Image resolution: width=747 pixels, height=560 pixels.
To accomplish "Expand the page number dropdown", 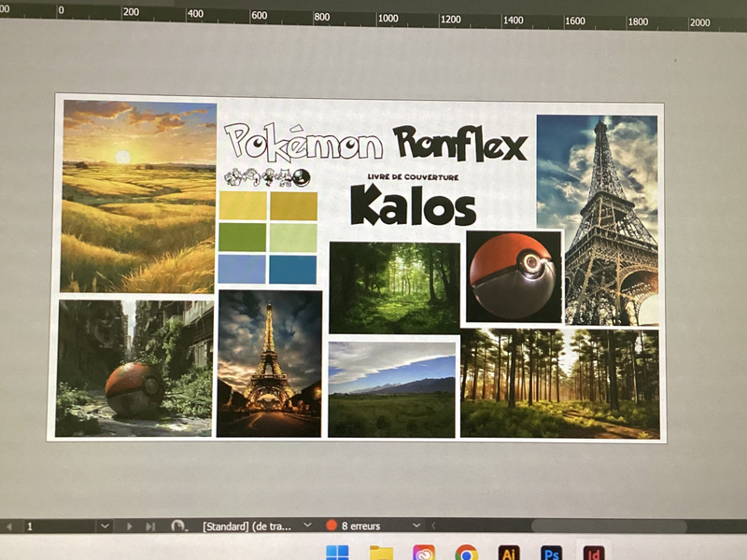I will (x=105, y=526).
